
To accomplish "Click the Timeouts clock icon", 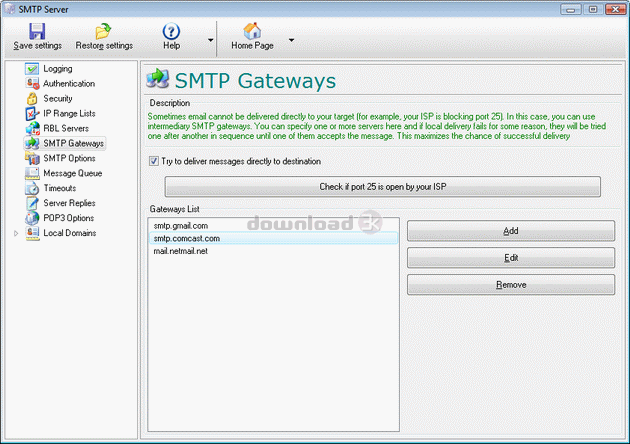I will (x=32, y=188).
